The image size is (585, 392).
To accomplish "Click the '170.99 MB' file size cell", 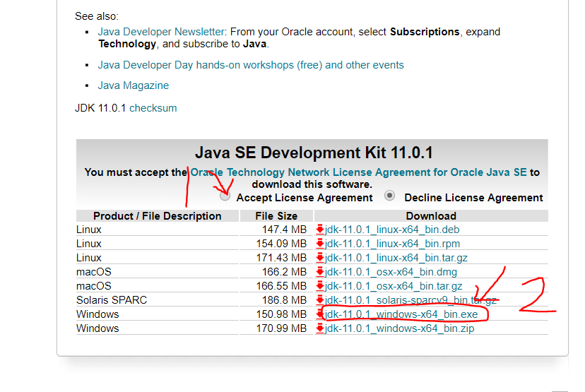I will [276, 328].
